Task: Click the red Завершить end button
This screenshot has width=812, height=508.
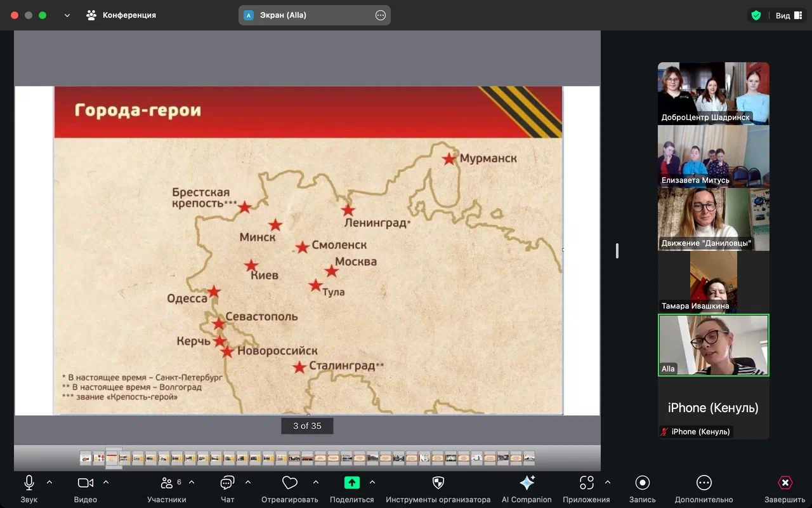Action: [x=785, y=483]
